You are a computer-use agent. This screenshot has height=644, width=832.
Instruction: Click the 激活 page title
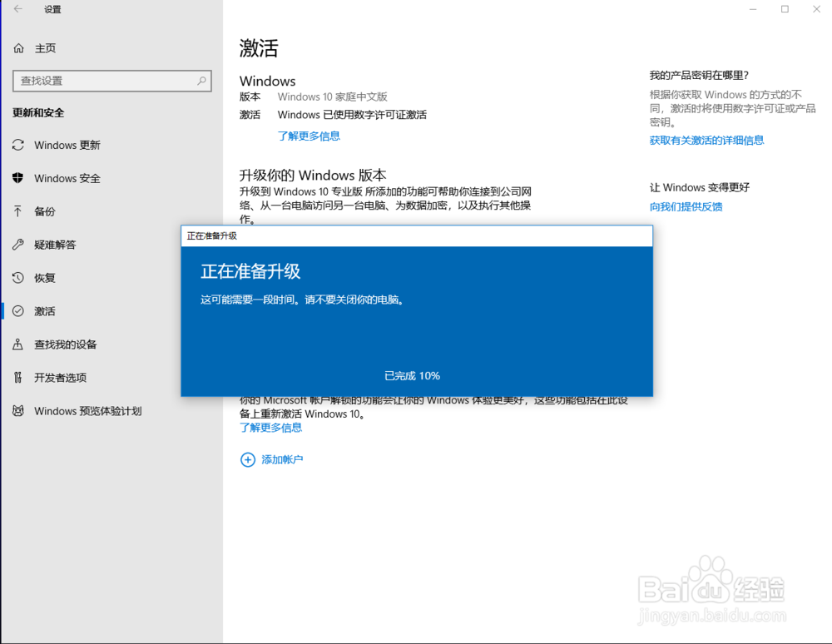pos(259,48)
